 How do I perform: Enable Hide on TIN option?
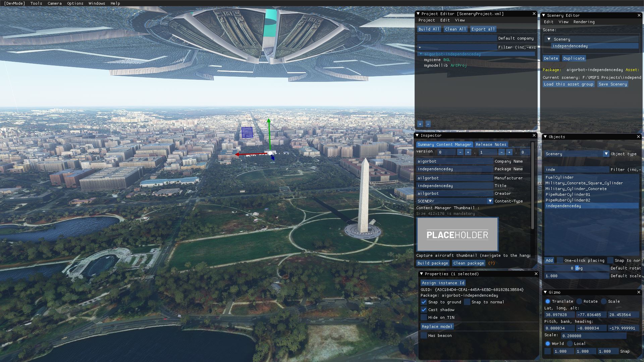[424, 317]
